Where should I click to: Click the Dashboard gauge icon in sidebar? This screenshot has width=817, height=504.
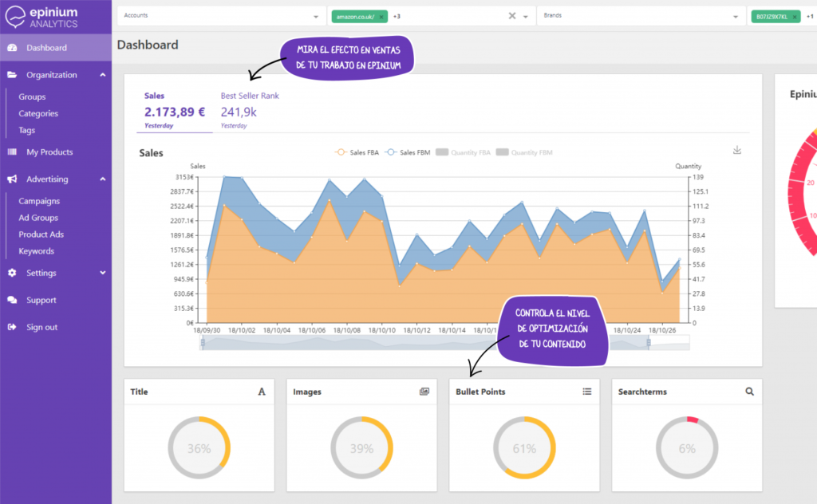coord(12,48)
